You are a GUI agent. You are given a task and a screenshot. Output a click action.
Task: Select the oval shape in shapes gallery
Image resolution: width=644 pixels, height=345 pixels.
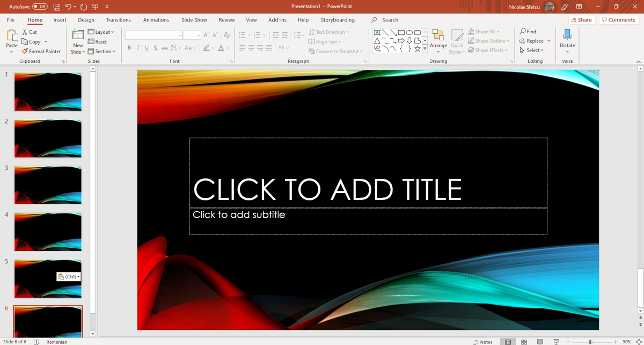coord(409,33)
